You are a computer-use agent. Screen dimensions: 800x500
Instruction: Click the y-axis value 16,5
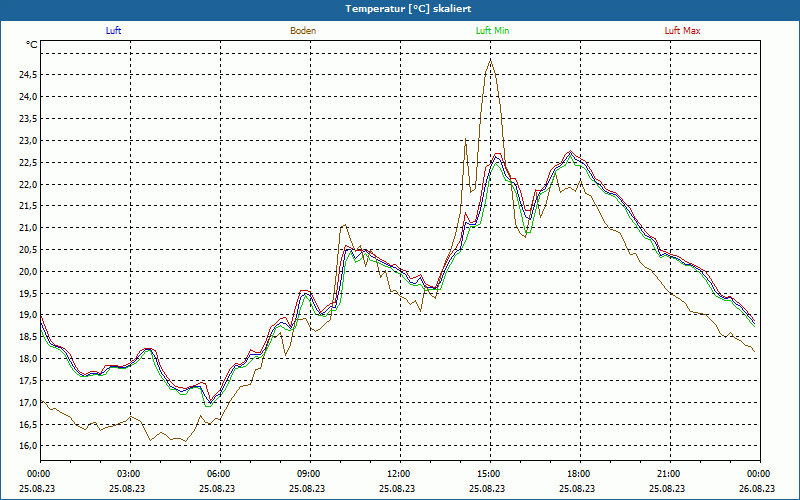click(28, 424)
